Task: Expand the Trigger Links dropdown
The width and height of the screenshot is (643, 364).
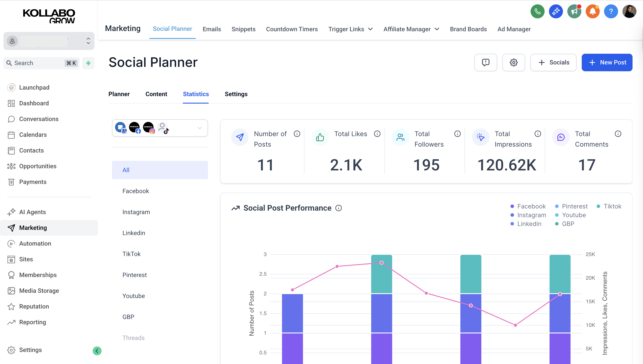Action: point(350,29)
